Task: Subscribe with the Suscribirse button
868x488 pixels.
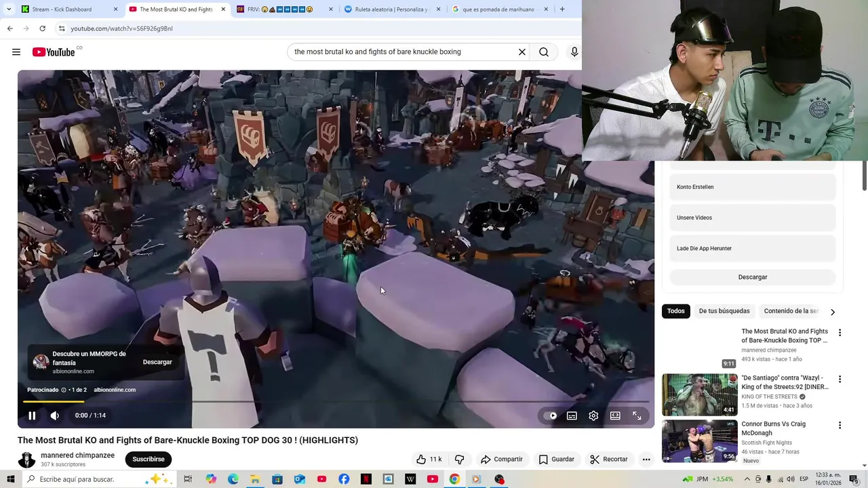Action: click(x=149, y=459)
